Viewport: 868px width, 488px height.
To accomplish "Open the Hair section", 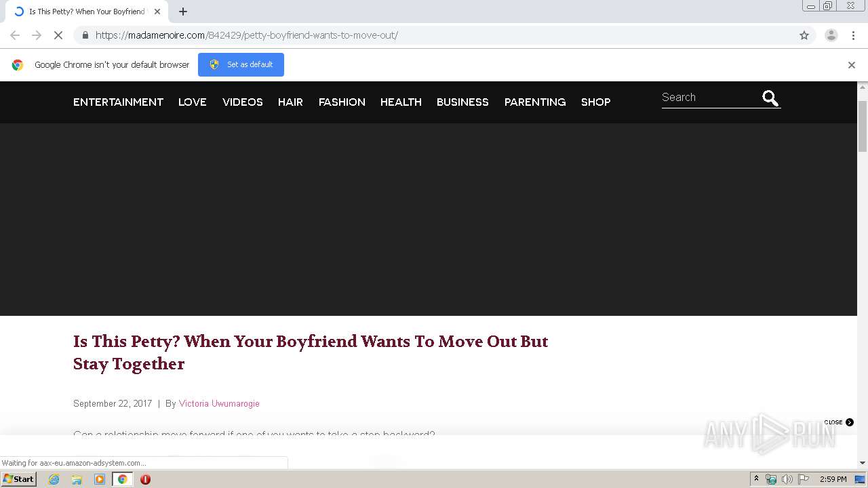I will point(290,102).
